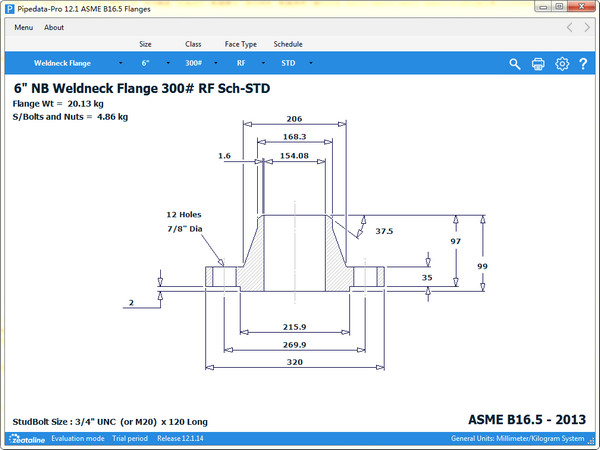Viewport: 600px width, 450px height.
Task: Click the StudBolt Size text line
Action: click(110, 422)
